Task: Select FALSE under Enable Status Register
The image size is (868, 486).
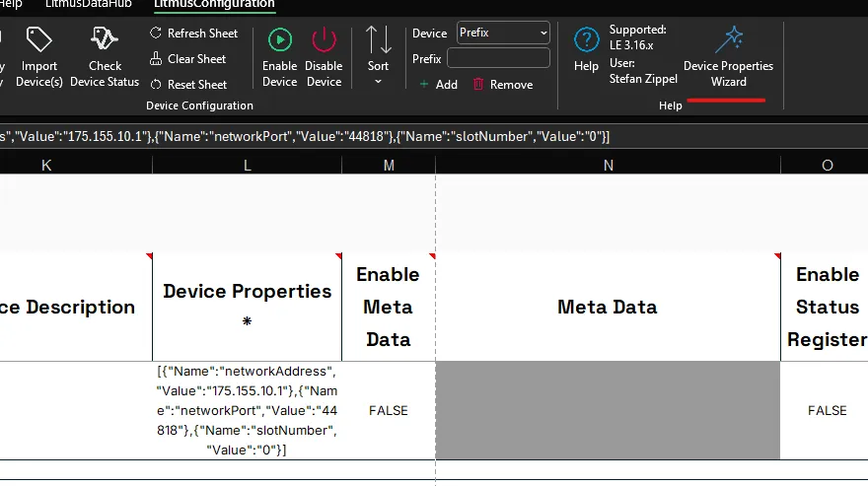Action: pos(825,411)
